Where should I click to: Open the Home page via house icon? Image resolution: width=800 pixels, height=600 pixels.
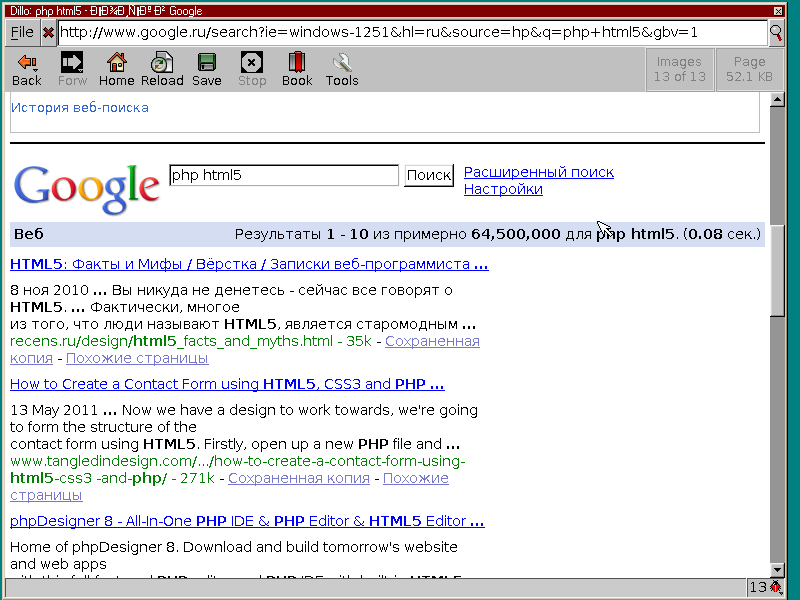pyautogui.click(x=116, y=69)
